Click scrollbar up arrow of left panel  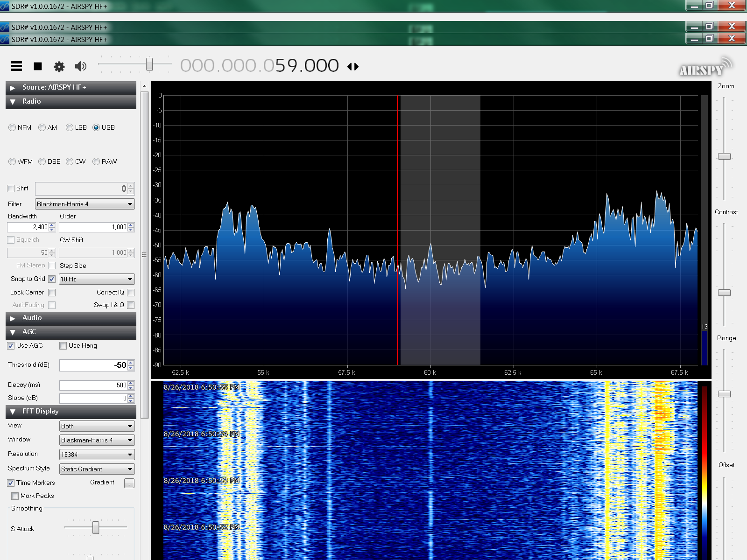click(x=144, y=86)
